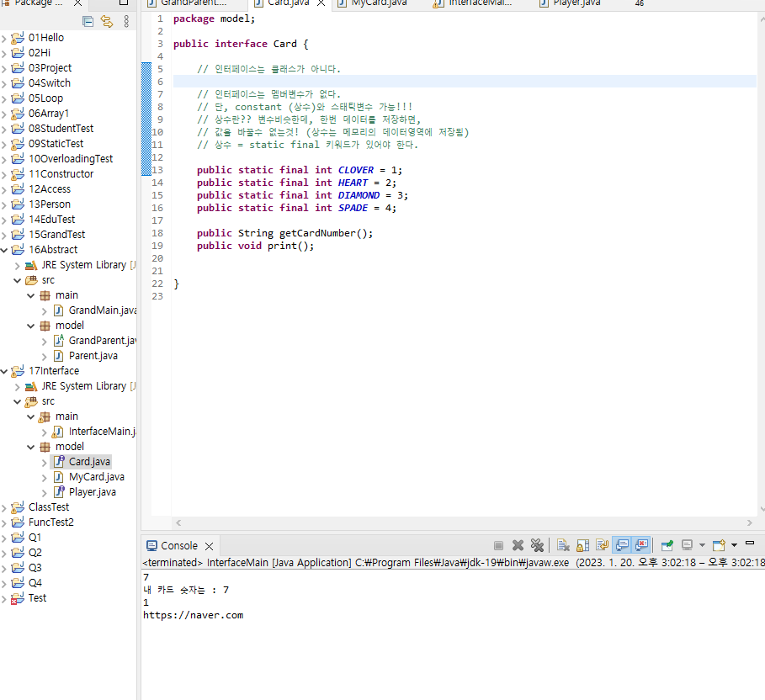Open the Display Selected Console dropdown arrow
The width and height of the screenshot is (765, 700).
click(702, 545)
